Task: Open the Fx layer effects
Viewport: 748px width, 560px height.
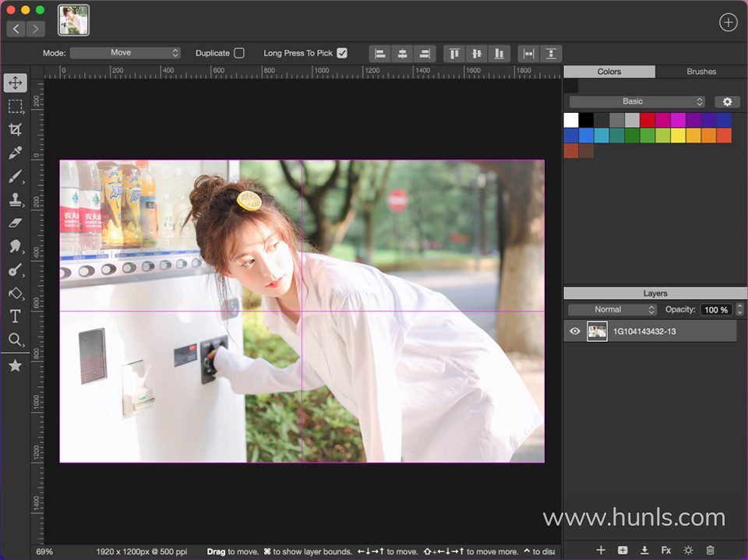Action: [666, 550]
